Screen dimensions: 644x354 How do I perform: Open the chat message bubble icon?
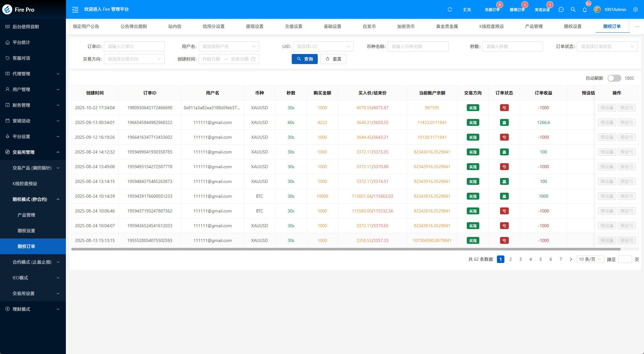(561, 10)
